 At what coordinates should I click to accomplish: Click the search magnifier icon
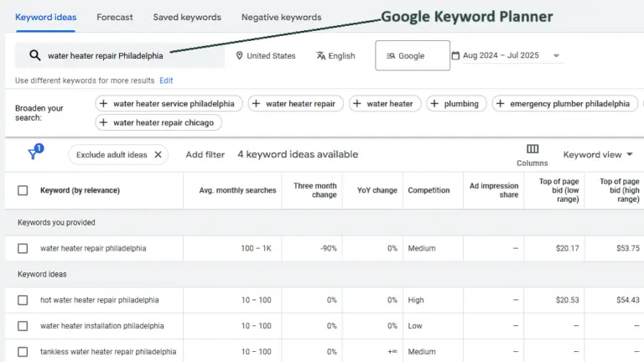[x=34, y=55]
